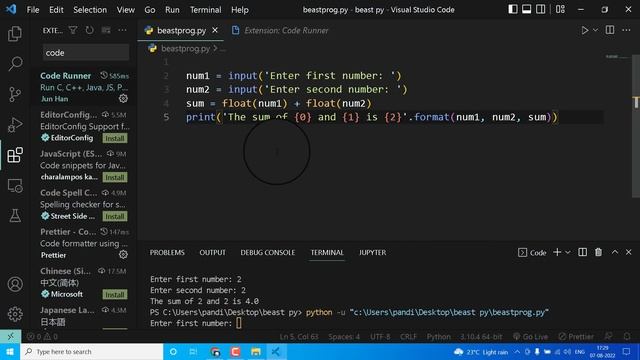Switch to the PROBLEMS panel tab
Viewport: 640px width, 360px height.
(x=167, y=253)
